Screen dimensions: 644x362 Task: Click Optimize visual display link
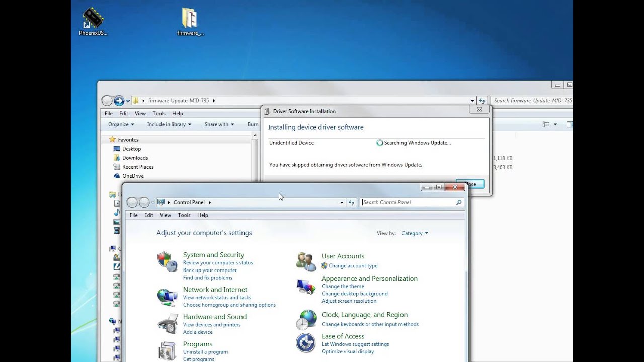pos(348,352)
